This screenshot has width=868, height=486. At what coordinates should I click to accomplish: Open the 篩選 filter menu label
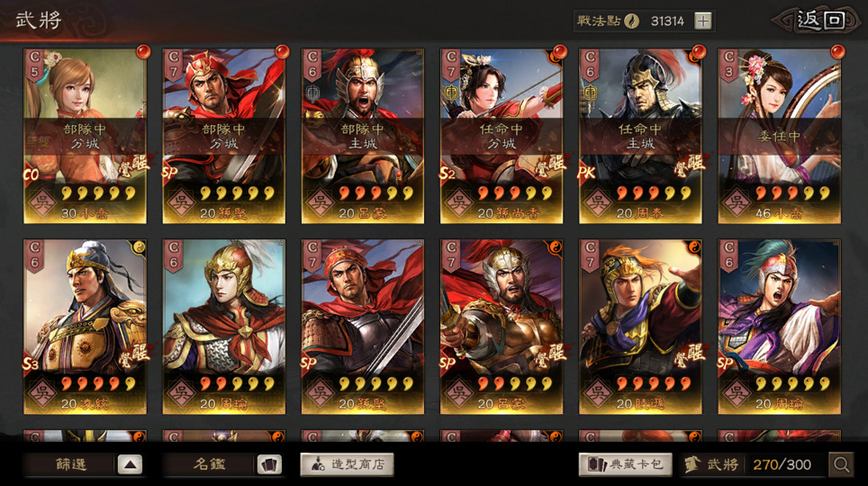click(x=71, y=464)
